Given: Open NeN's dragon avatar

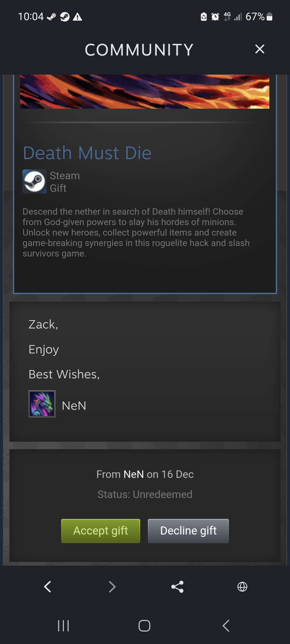Looking at the screenshot, I should coord(42,404).
